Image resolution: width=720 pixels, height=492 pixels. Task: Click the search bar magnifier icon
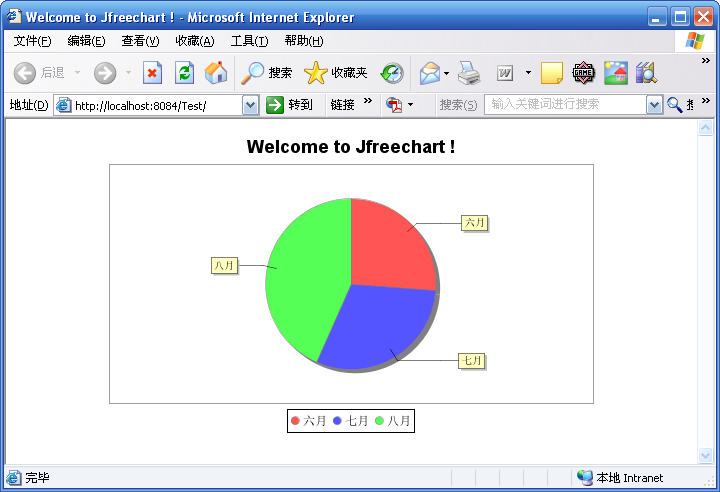[674, 105]
